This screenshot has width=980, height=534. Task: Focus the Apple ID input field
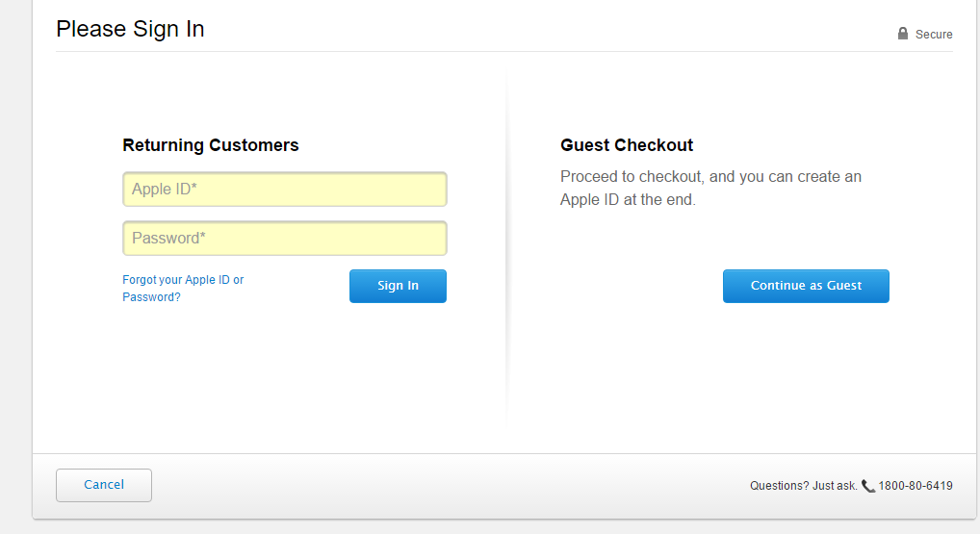pos(285,190)
